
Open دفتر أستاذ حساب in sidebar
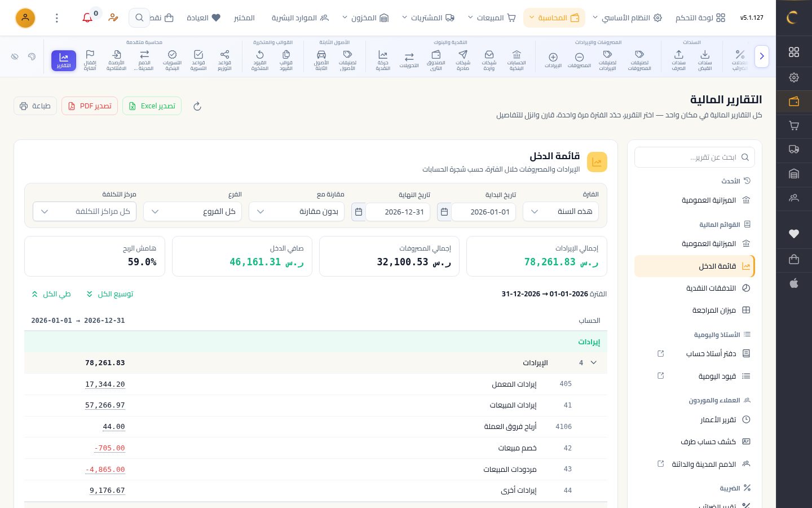(x=695, y=354)
